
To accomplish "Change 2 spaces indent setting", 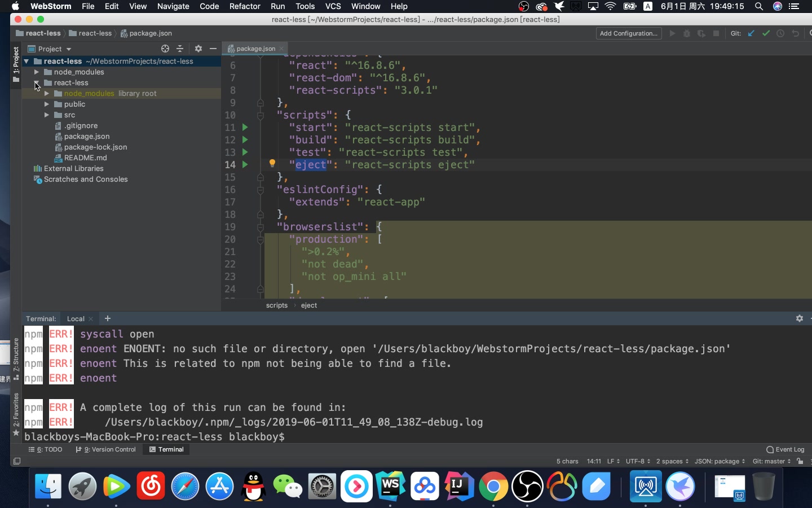I will coord(672,461).
